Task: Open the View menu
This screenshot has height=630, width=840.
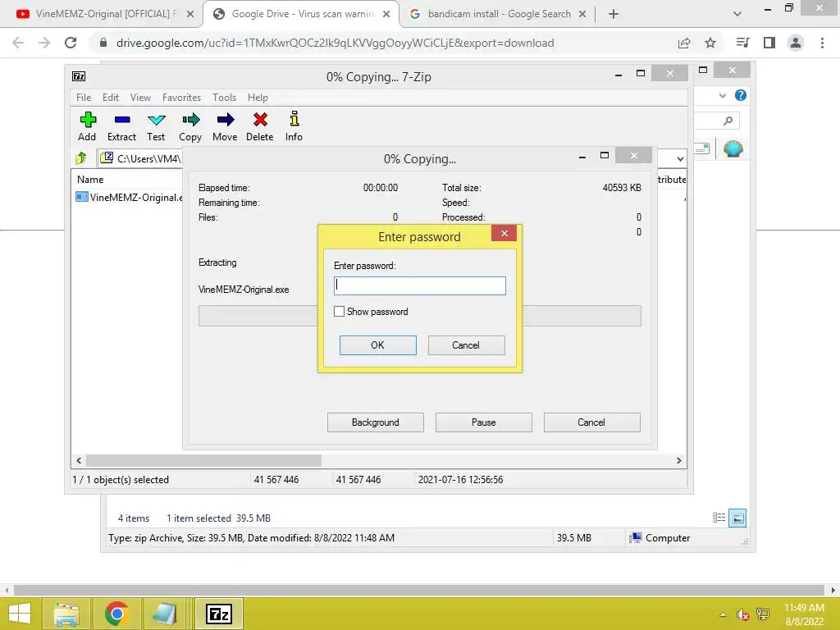Action: click(140, 98)
